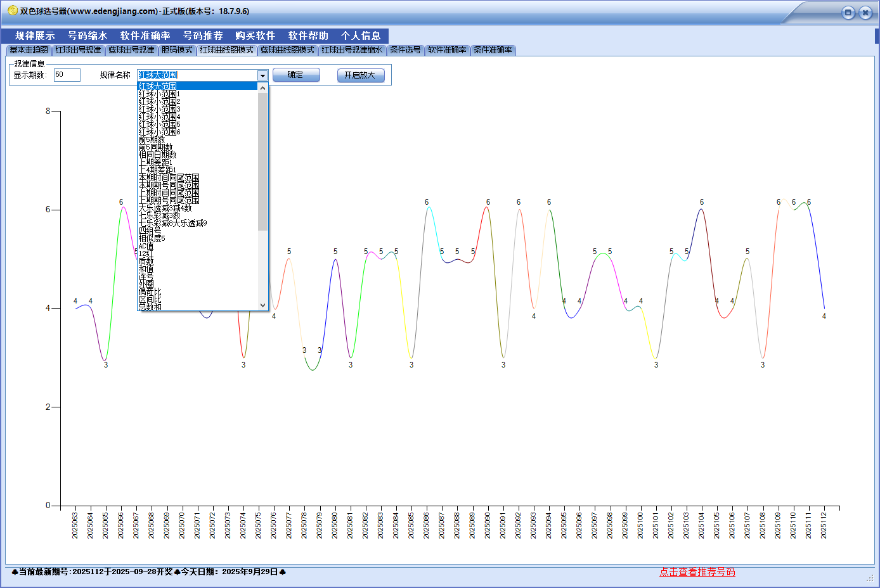
Task: Switch to the 基本走势图 tab
Action: point(29,50)
